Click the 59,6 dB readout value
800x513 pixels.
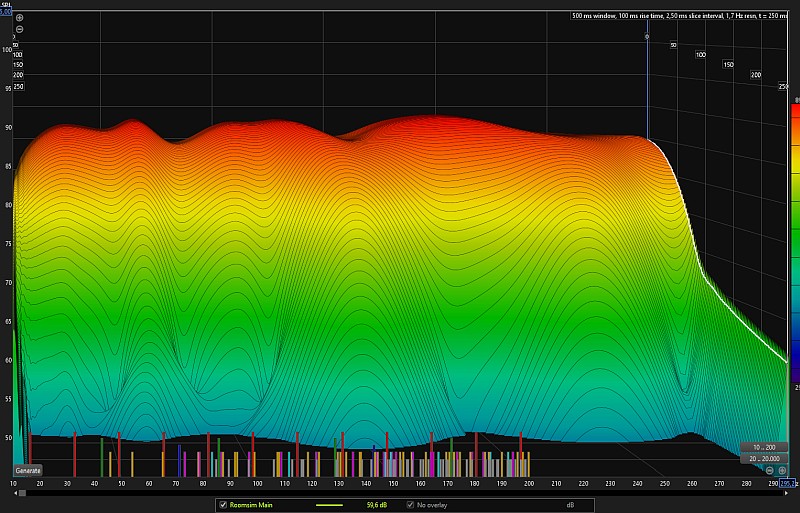pos(377,505)
